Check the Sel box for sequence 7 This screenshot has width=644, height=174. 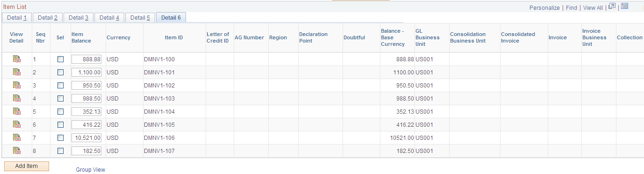pos(60,138)
